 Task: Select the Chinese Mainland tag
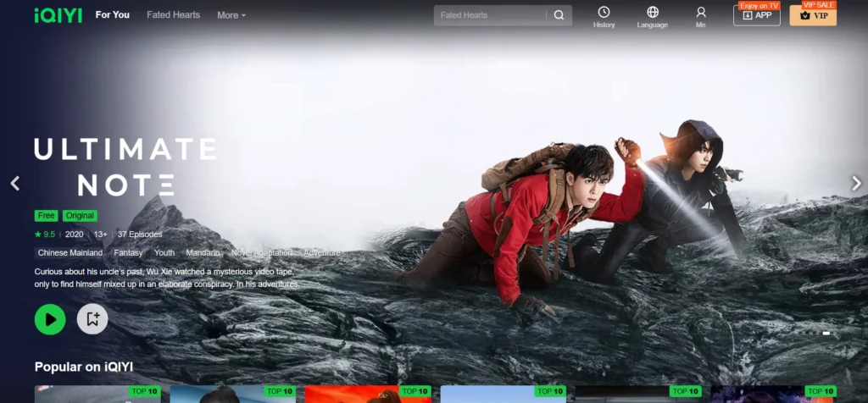[x=70, y=252]
